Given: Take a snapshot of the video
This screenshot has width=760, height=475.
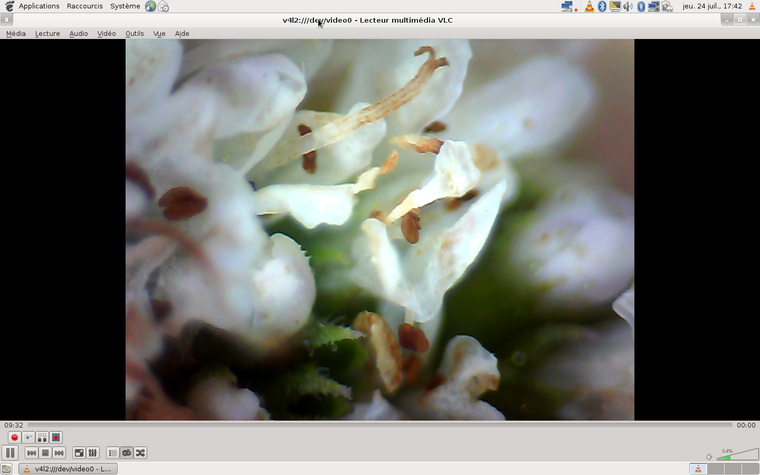Looking at the screenshot, I should (x=28, y=438).
